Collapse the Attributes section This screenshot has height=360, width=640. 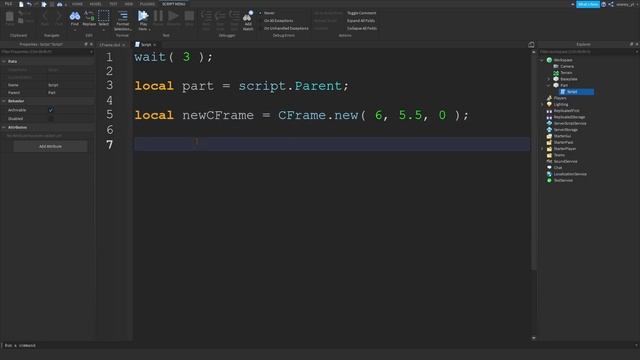click(4, 127)
